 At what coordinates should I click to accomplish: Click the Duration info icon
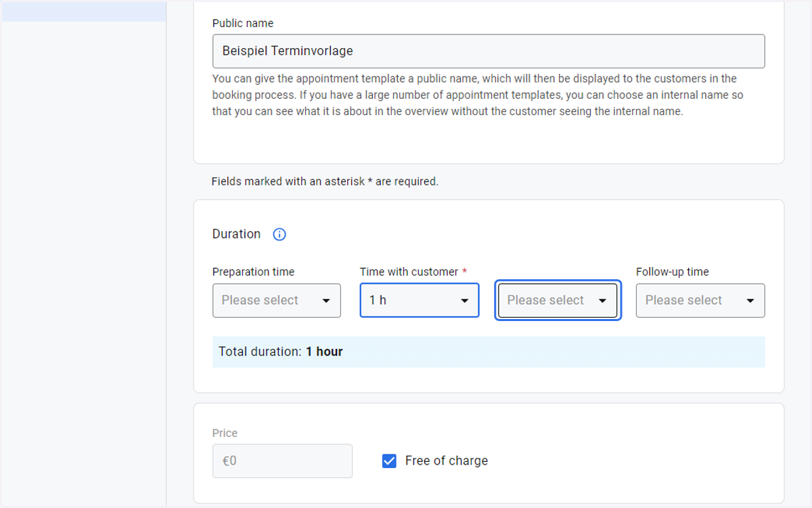tap(279, 234)
